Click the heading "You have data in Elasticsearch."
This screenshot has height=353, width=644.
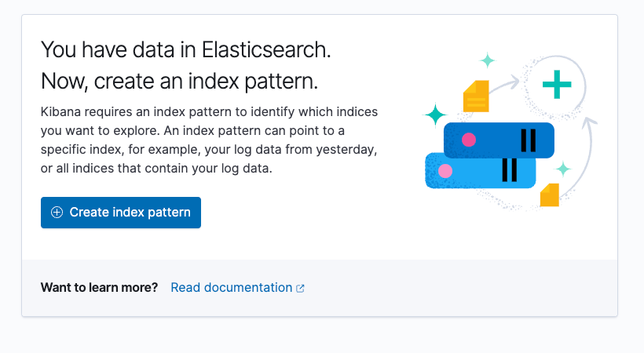(x=185, y=49)
